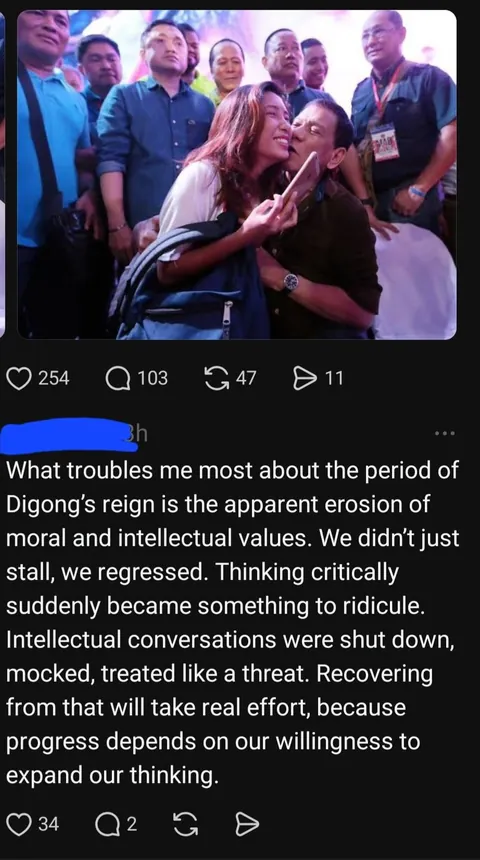The width and height of the screenshot is (480, 860).
Task: Show the previous image at the left edge
Action: click(2, 174)
